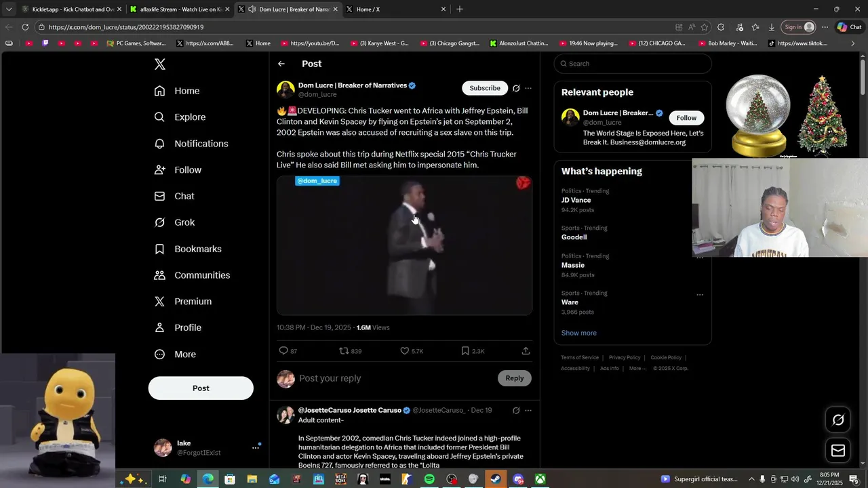Open Xbox app from the taskbar
The image size is (868, 488).
[540, 479]
